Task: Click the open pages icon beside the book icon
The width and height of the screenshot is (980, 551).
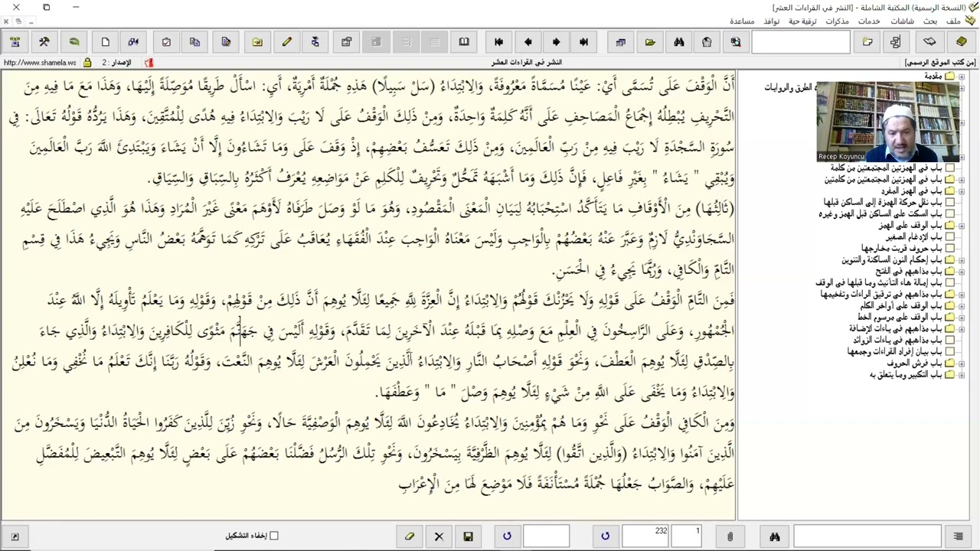Action: coord(929,42)
